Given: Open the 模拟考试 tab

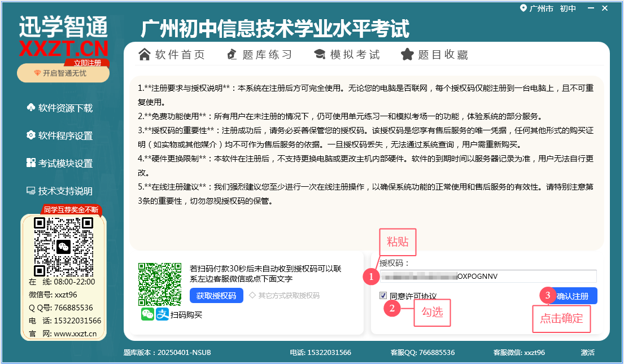Looking at the screenshot, I should (347, 55).
